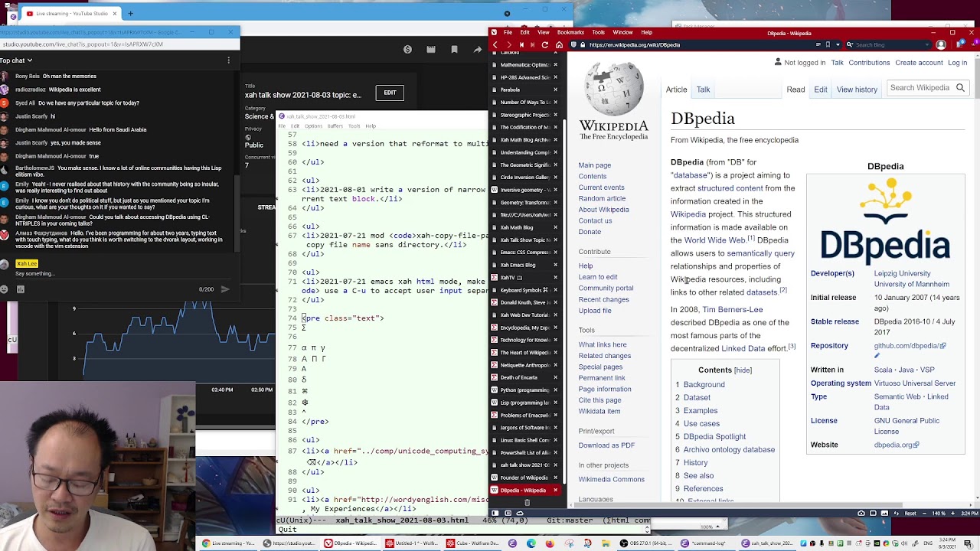
Task: Reset Vivaldi page zoom
Action: (x=910, y=513)
